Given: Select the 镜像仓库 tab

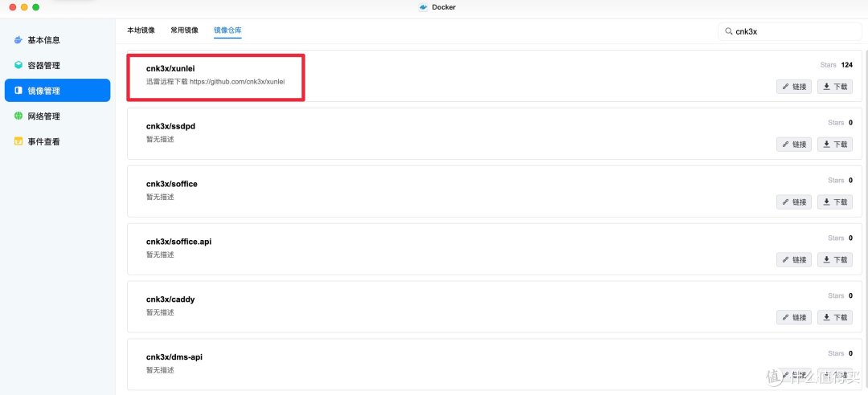Looking at the screenshot, I should coord(227,30).
